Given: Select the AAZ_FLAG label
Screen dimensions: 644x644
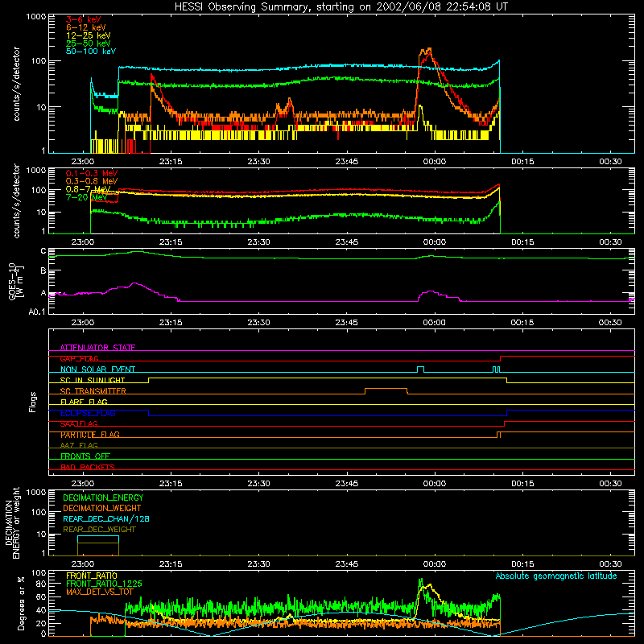Looking at the screenshot, I should (x=79, y=445).
